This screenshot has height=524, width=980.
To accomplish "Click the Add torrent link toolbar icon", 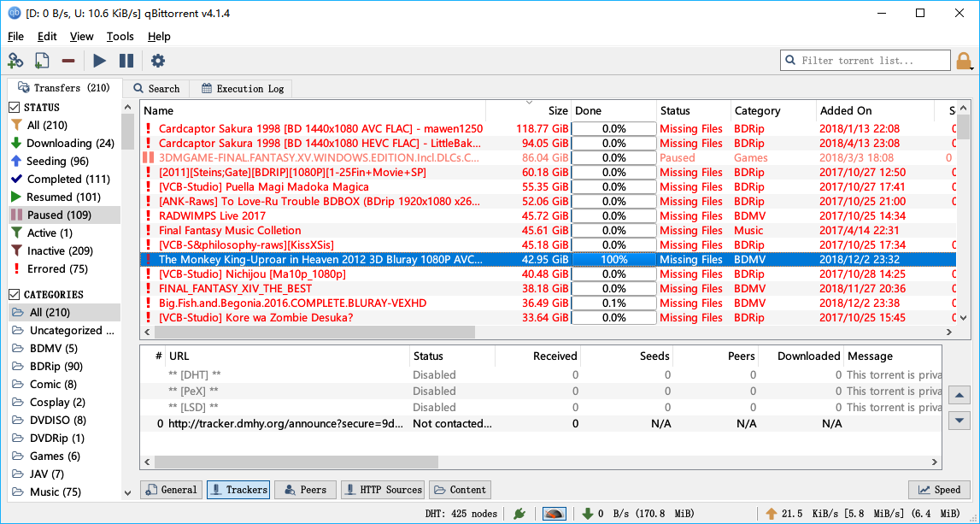I will click(15, 61).
